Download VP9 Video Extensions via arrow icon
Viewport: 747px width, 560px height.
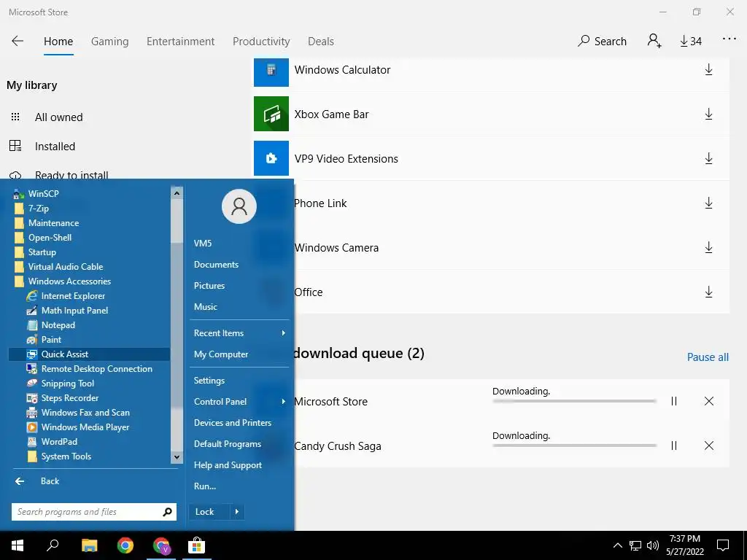[x=708, y=158]
